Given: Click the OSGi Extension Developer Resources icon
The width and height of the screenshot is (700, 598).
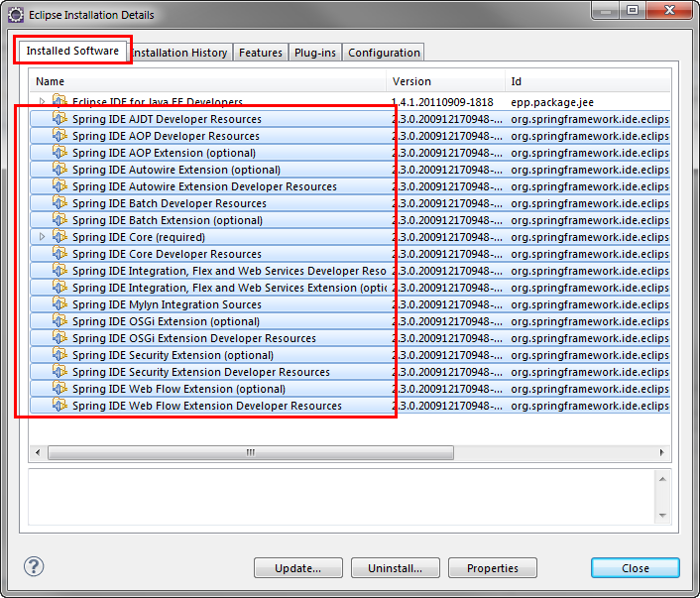Looking at the screenshot, I should click(59, 338).
